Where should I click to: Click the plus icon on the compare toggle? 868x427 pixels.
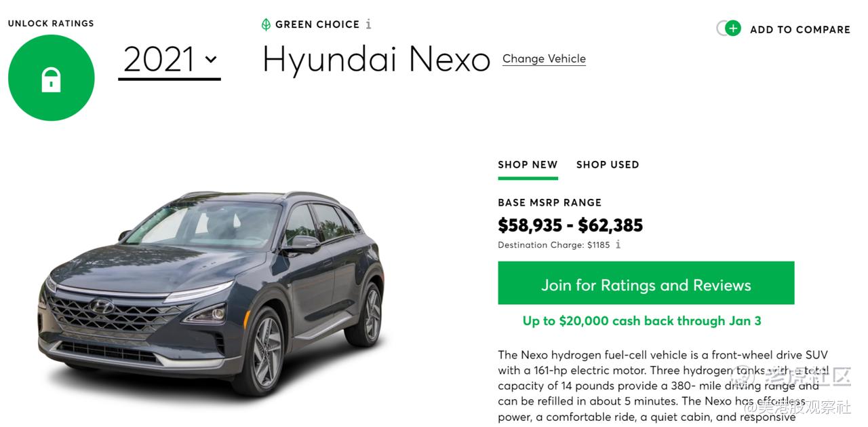pos(733,29)
